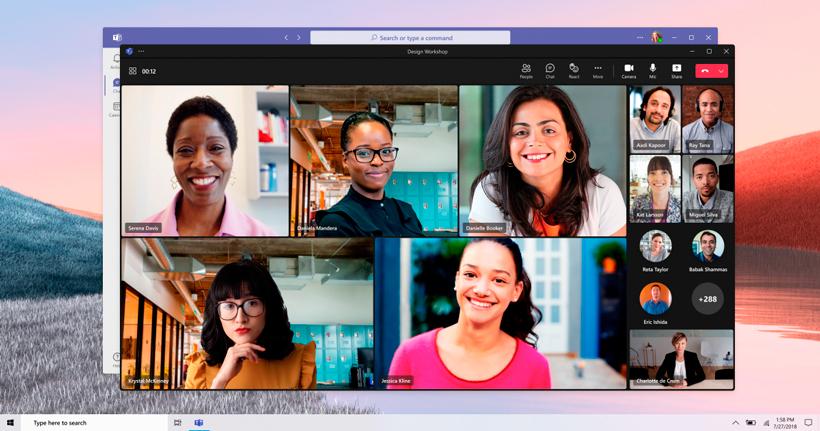Screen dimensions: 820x431
Task: Open Windows Task View on taskbar
Action: [x=178, y=423]
